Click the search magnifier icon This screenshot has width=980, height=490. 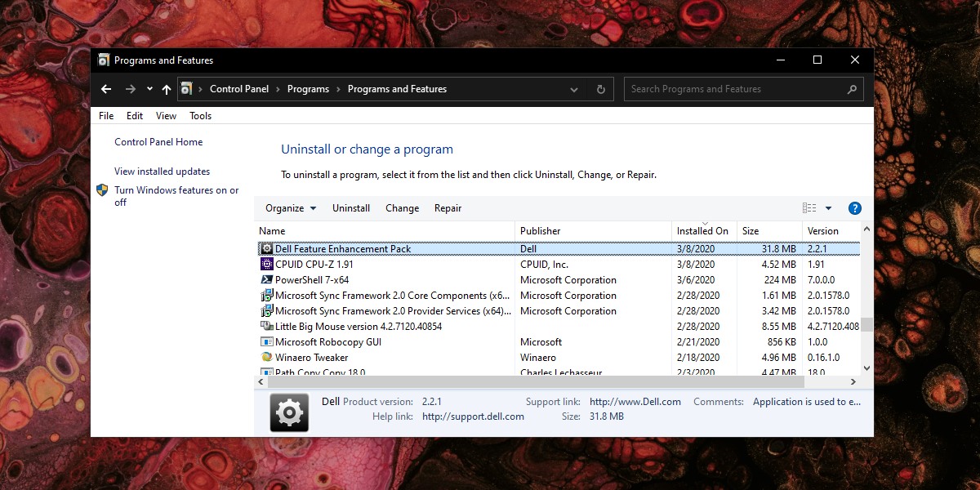[853, 89]
